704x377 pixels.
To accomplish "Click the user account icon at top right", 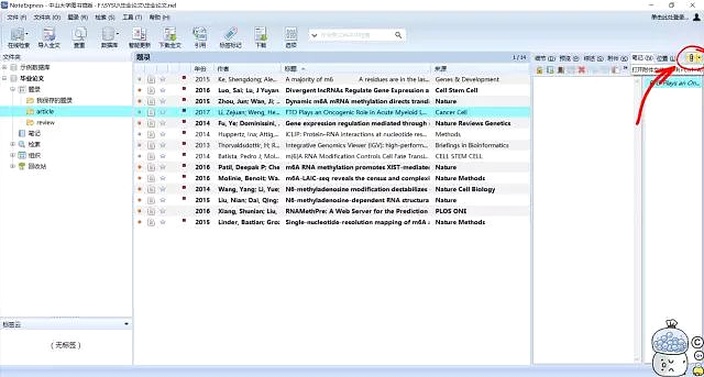I will pos(696,17).
